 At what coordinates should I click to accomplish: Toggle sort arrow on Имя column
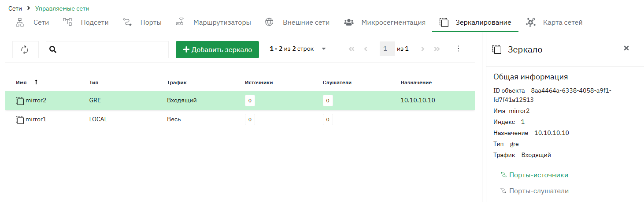coord(36,82)
